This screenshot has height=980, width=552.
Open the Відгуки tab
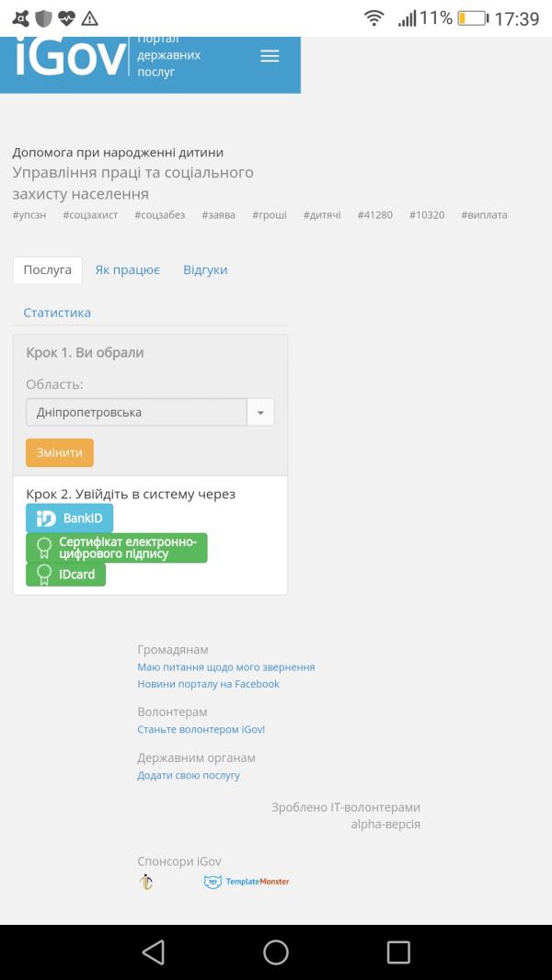[x=205, y=270]
